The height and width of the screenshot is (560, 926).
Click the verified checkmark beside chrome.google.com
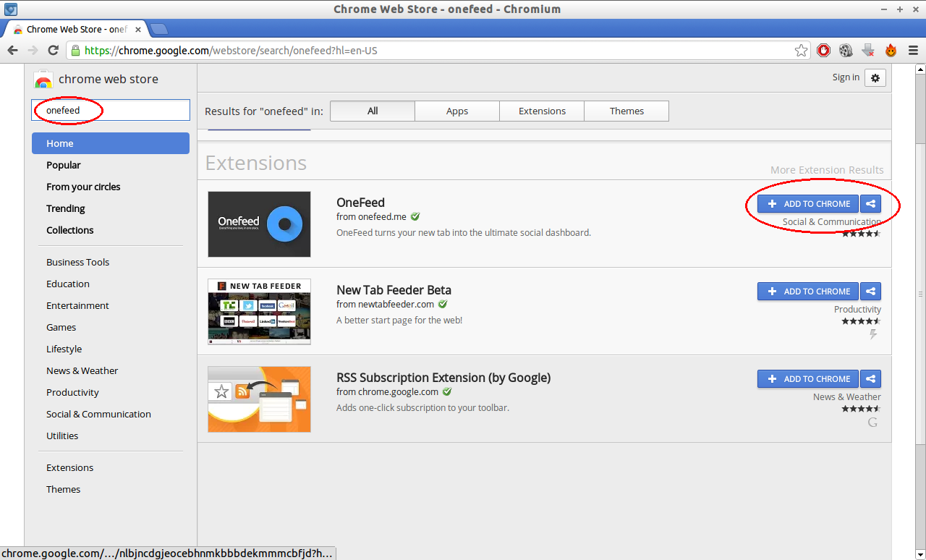point(447,391)
